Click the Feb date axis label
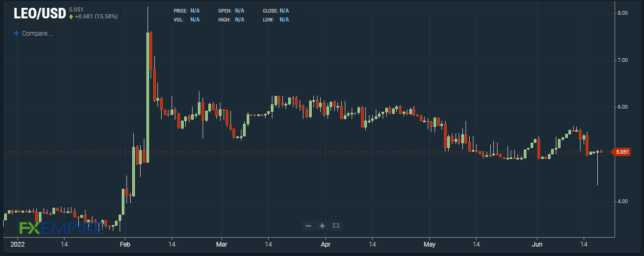Screen dimensions: 644x256 (125, 244)
